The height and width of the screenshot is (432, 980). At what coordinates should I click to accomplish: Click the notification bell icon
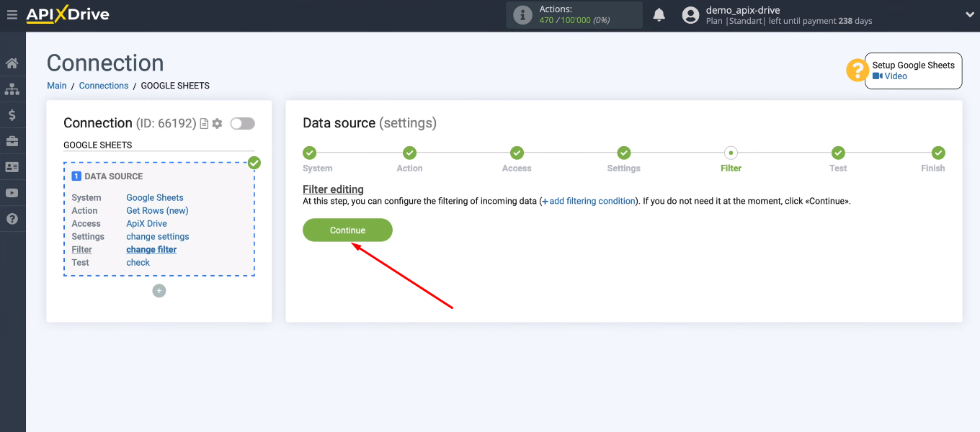pos(659,14)
